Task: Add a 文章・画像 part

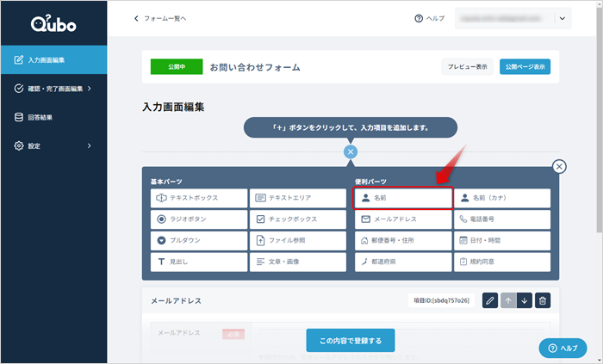Action: (298, 262)
